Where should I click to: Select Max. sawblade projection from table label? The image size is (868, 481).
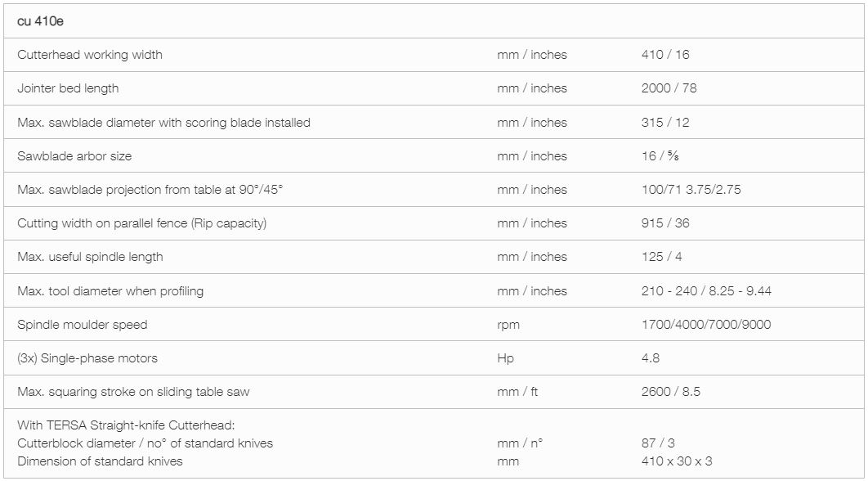[150, 190]
